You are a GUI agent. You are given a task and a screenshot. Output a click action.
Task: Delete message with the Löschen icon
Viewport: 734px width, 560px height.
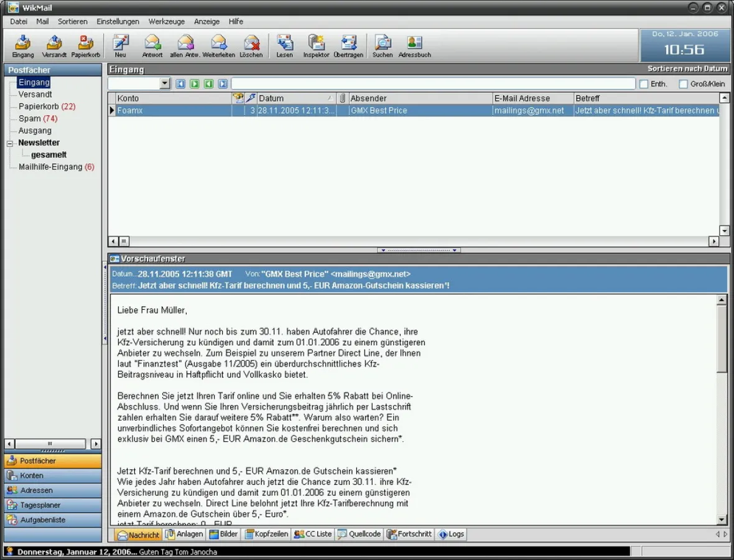pyautogui.click(x=251, y=44)
